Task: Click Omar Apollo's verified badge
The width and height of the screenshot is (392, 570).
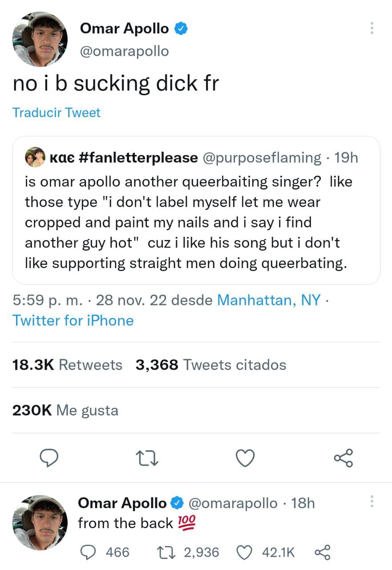Action: pyautogui.click(x=181, y=28)
